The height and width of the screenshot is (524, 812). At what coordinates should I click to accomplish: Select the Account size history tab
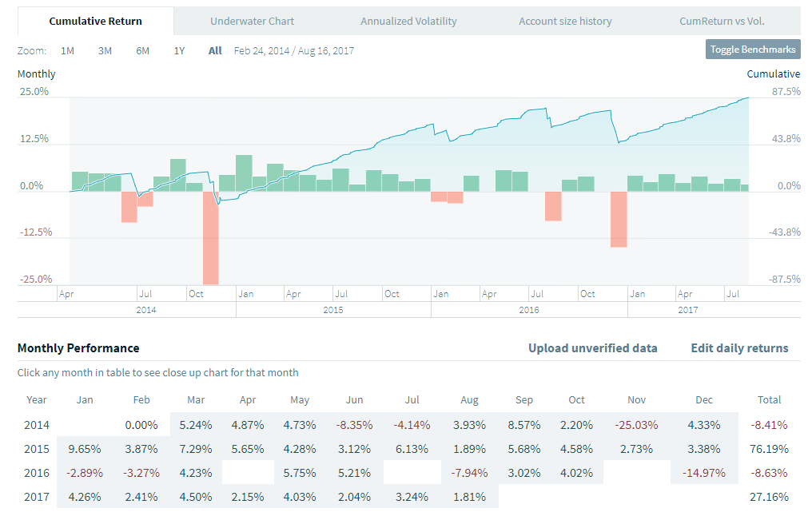click(565, 21)
